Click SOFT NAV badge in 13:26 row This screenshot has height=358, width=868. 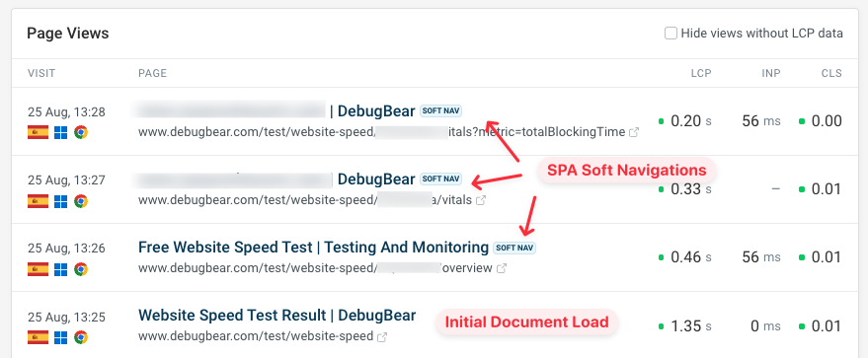514,248
